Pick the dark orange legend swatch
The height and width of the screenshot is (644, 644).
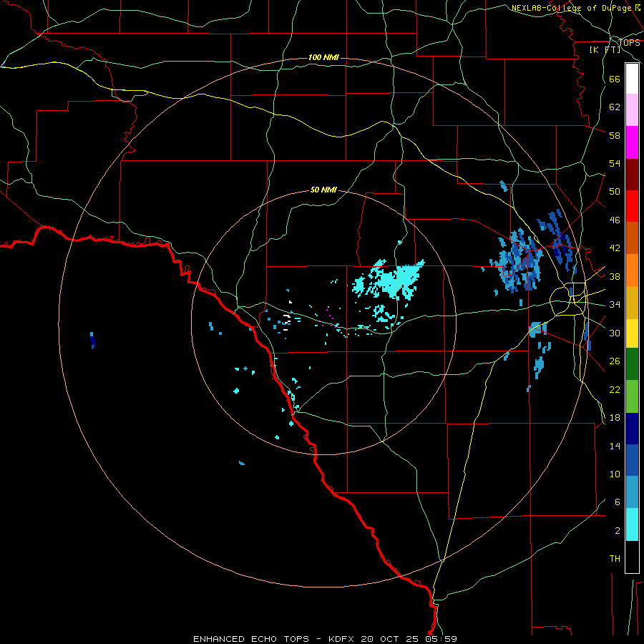pos(632,238)
